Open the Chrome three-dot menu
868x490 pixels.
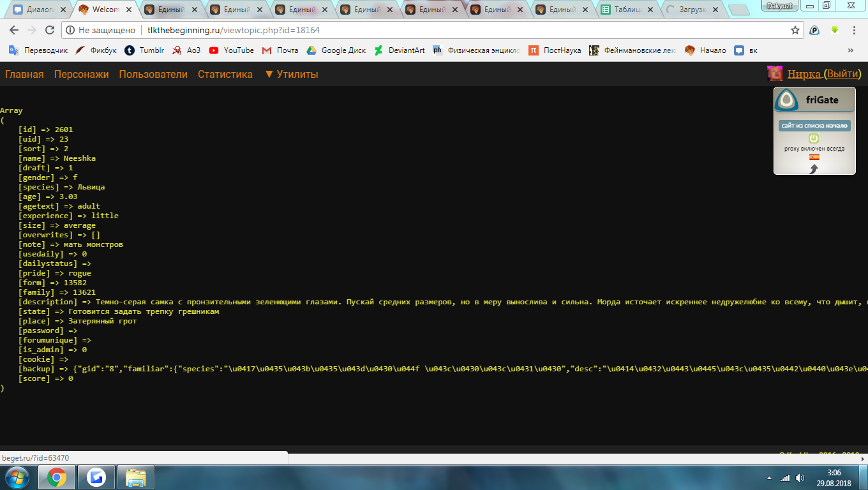click(854, 30)
